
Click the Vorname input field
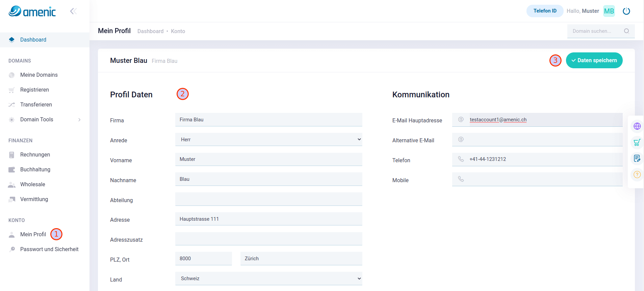pos(269,159)
